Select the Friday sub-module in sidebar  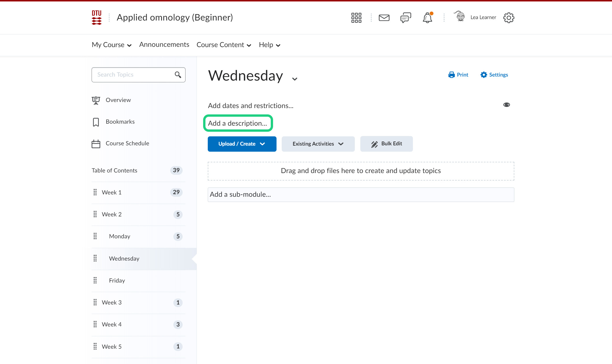click(117, 281)
